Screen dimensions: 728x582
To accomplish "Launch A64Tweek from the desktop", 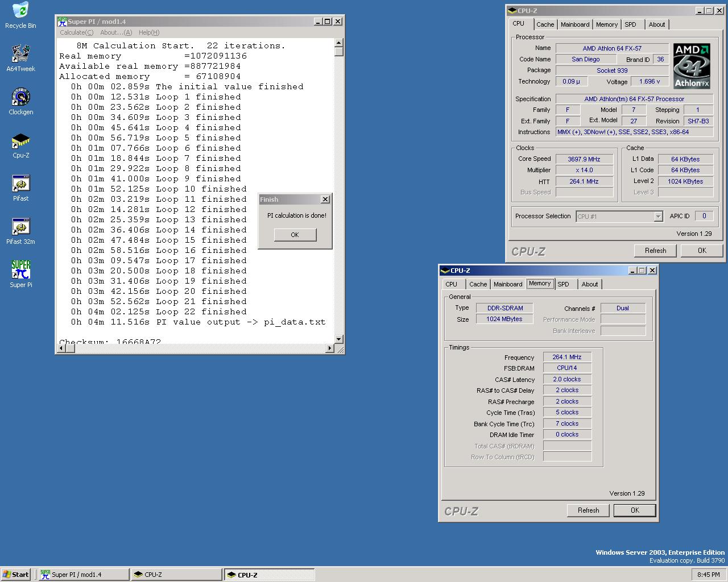I will (x=20, y=58).
